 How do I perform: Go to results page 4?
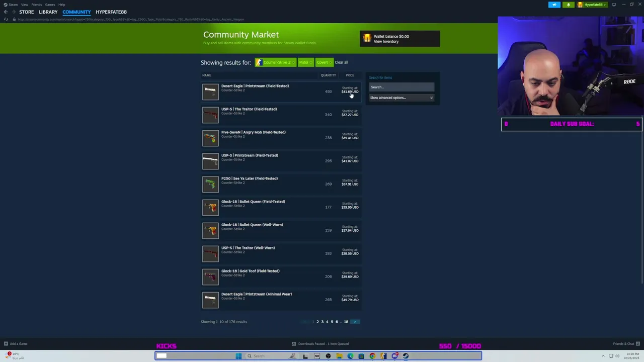click(x=327, y=322)
